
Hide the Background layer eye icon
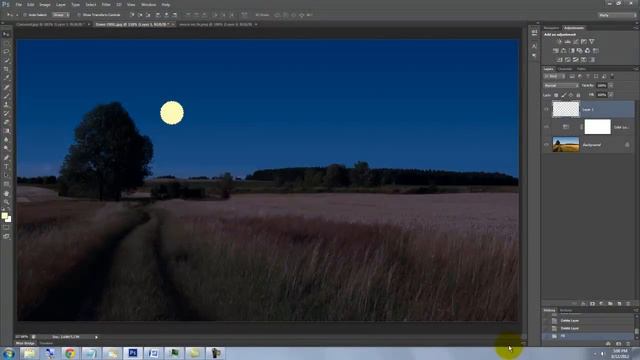point(546,144)
